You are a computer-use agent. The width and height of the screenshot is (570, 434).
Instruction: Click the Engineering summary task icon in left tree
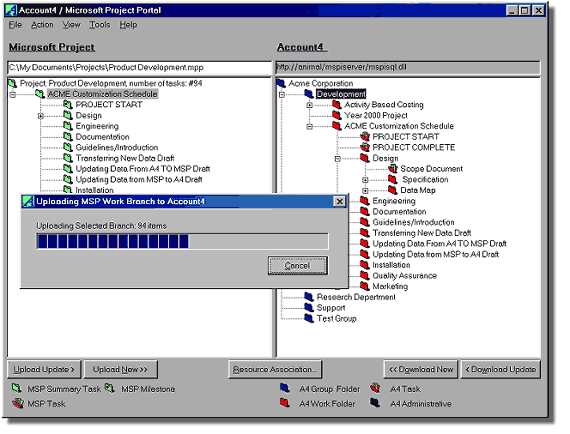point(68,126)
